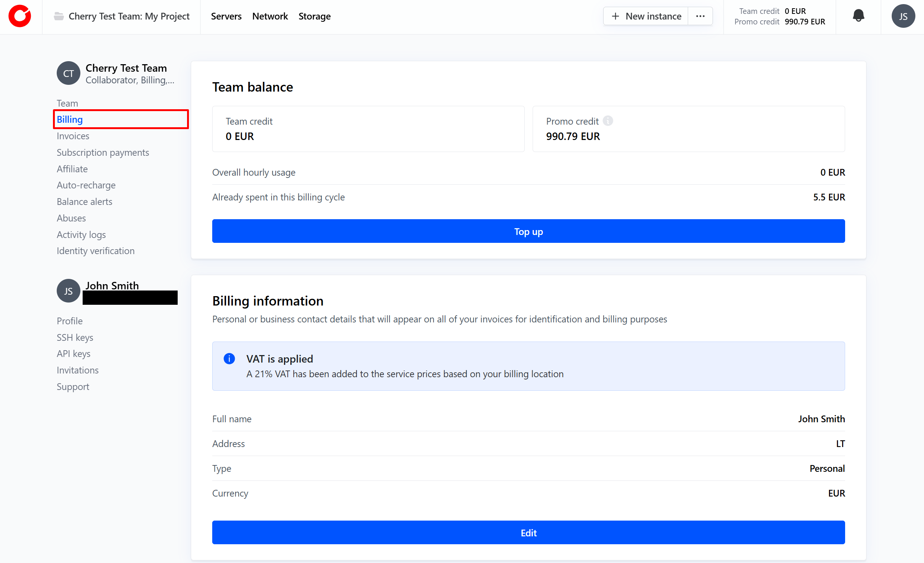
Task: Open Identity verification page
Action: tap(95, 251)
